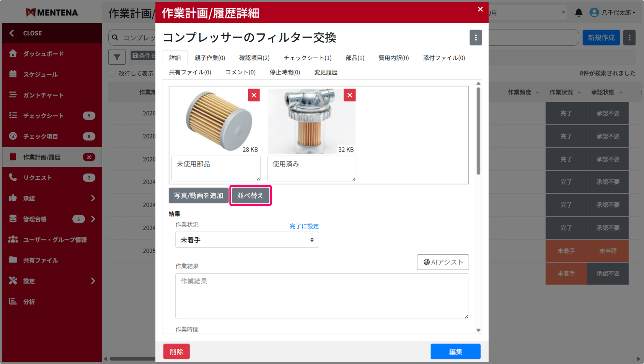Click the filter funnel icon
This screenshot has height=364, width=644.
pos(117,57)
